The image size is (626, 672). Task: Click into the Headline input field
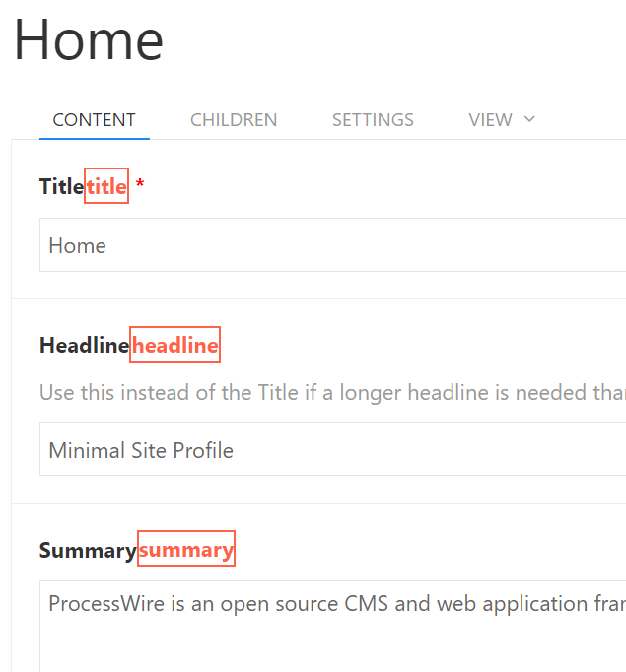pyautogui.click(x=394, y=450)
